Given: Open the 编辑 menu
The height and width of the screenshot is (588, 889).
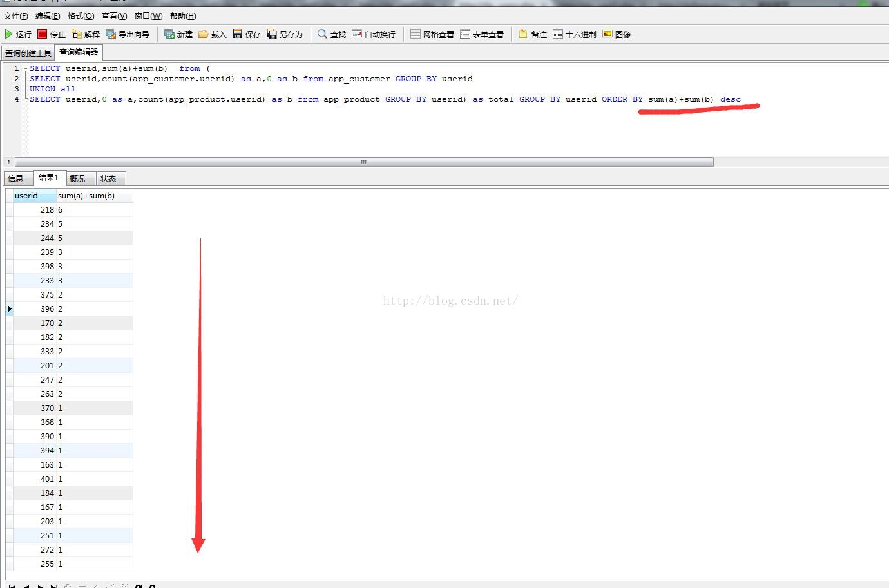Looking at the screenshot, I should click(48, 15).
